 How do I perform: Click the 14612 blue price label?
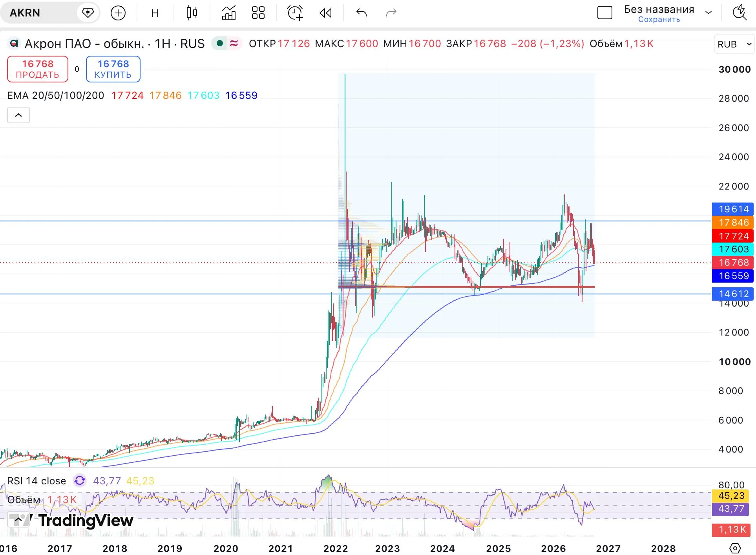(733, 294)
